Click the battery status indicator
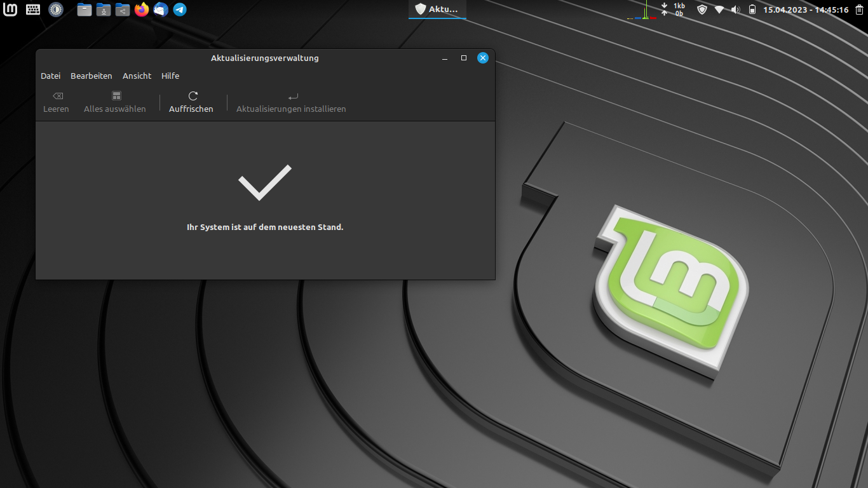 (x=752, y=10)
